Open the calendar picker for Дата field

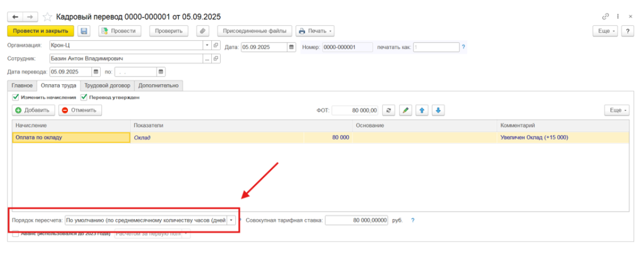(292, 47)
